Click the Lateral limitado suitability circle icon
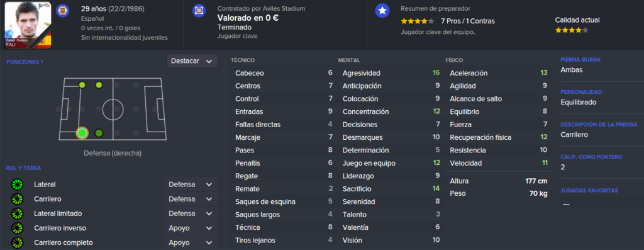644x250 pixels. pyautogui.click(x=17, y=214)
